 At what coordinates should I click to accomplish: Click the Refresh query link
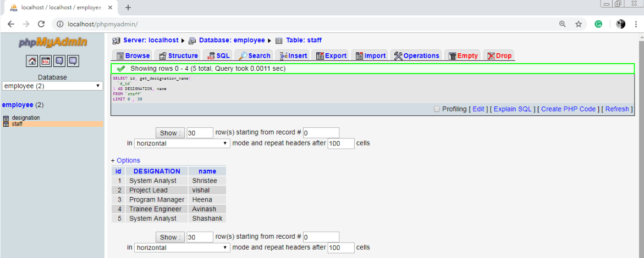pyautogui.click(x=617, y=109)
